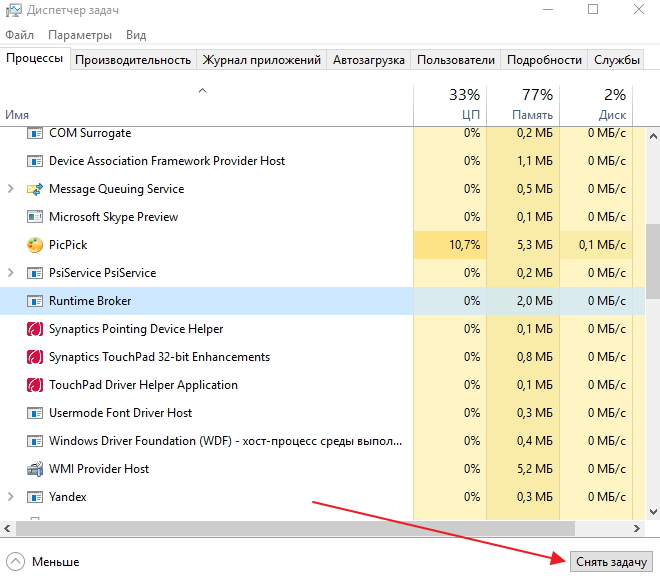Click the Device Association Framework Provider Host icon
The height and width of the screenshot is (584, 660).
35,161
